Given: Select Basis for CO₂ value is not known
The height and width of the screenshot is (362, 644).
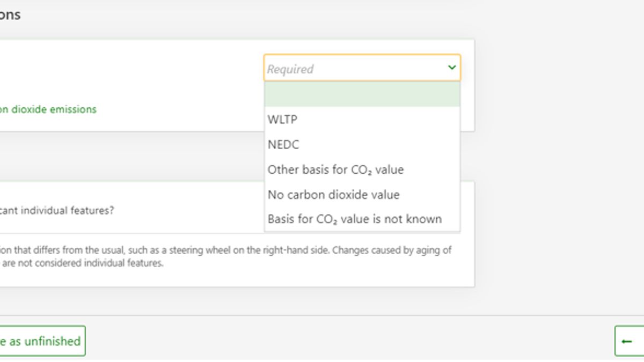Looking at the screenshot, I should pyautogui.click(x=354, y=219).
